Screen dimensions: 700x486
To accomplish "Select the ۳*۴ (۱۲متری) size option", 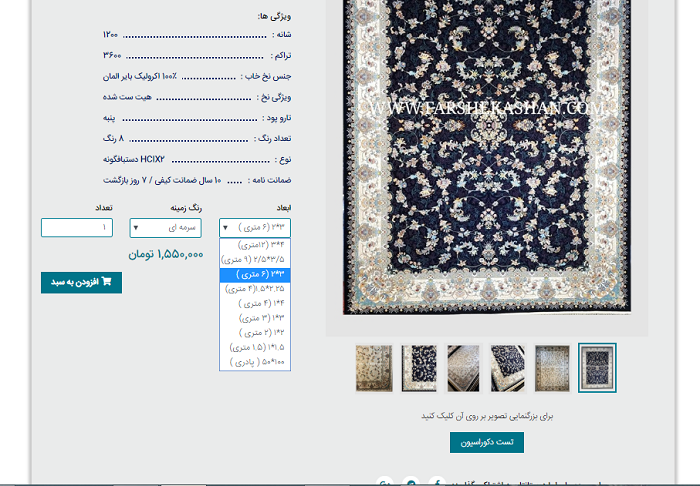I will coord(255,245).
